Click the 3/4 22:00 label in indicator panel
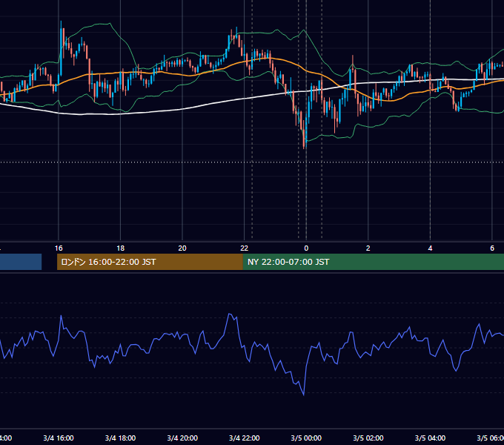 (245, 438)
